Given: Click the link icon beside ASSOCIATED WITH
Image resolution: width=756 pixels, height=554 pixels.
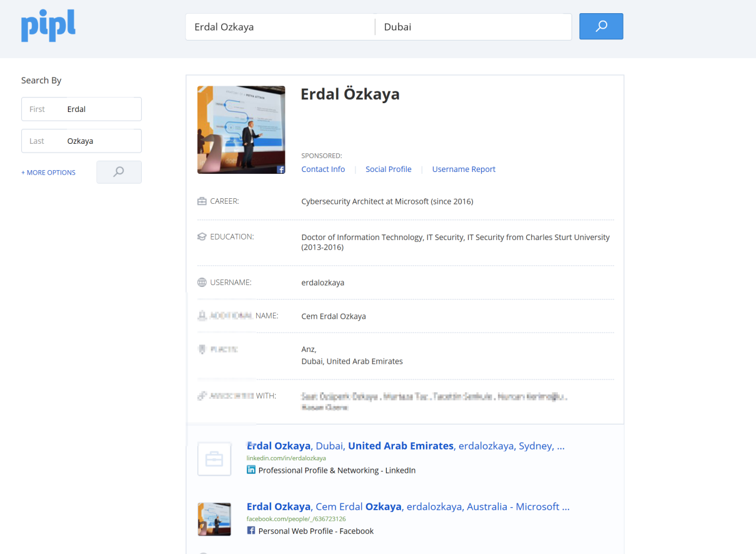Looking at the screenshot, I should [202, 396].
